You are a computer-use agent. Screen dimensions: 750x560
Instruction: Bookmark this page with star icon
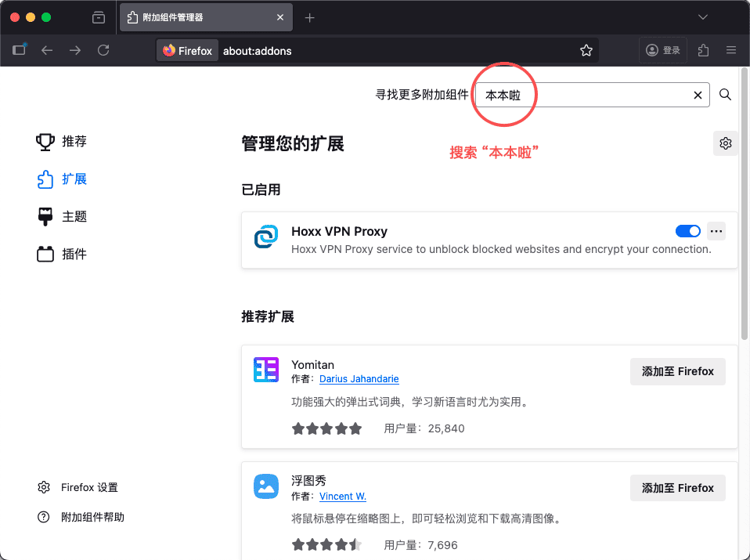(586, 50)
